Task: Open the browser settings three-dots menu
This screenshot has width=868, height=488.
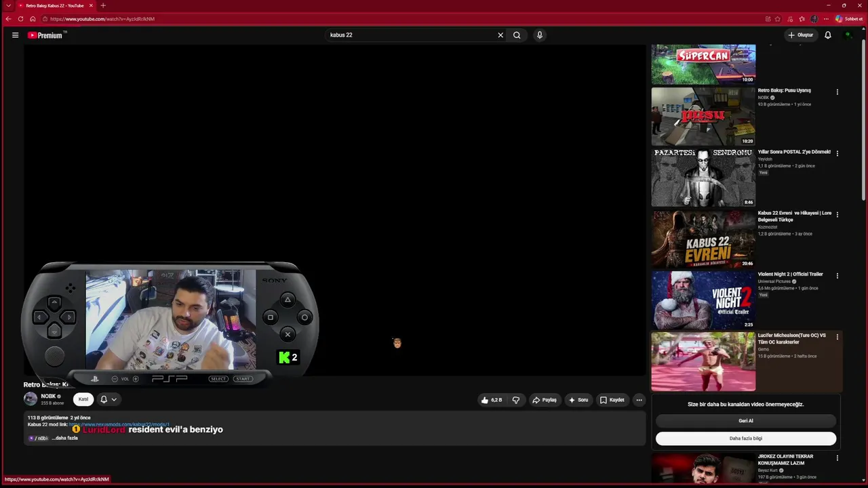Action: 826,19
